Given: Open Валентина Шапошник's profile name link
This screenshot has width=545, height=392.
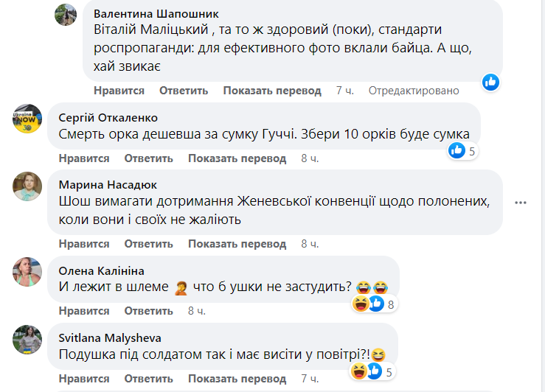Looking at the screenshot, I should point(156,14).
